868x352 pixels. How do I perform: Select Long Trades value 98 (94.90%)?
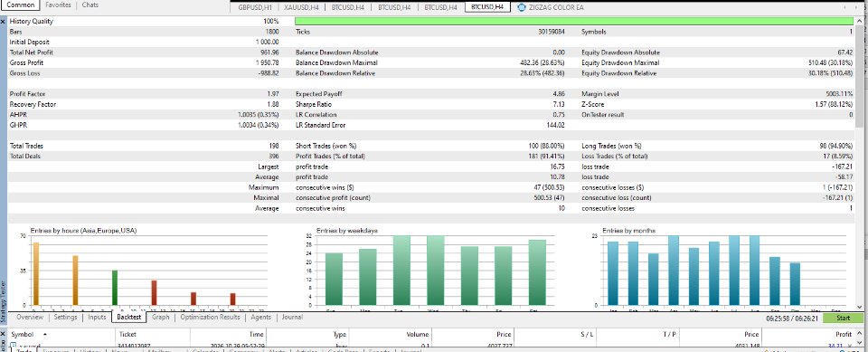836,146
